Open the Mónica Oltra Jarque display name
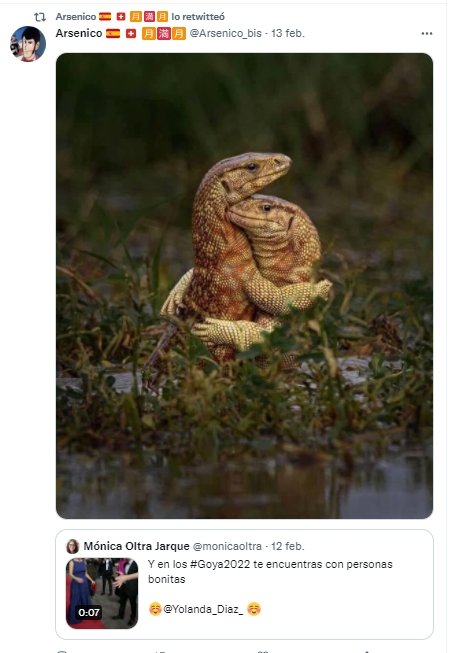The height and width of the screenshot is (653, 454). click(136, 546)
